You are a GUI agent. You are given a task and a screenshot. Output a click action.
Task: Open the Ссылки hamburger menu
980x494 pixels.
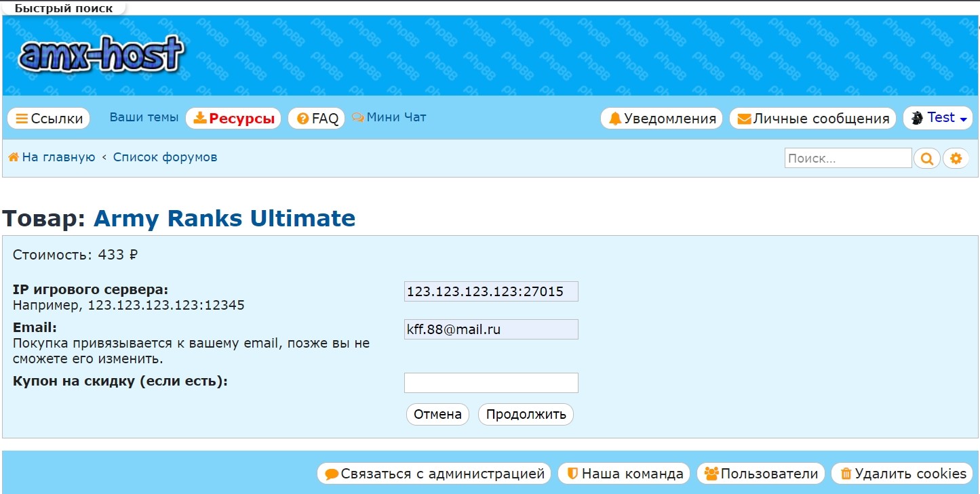[x=49, y=119]
